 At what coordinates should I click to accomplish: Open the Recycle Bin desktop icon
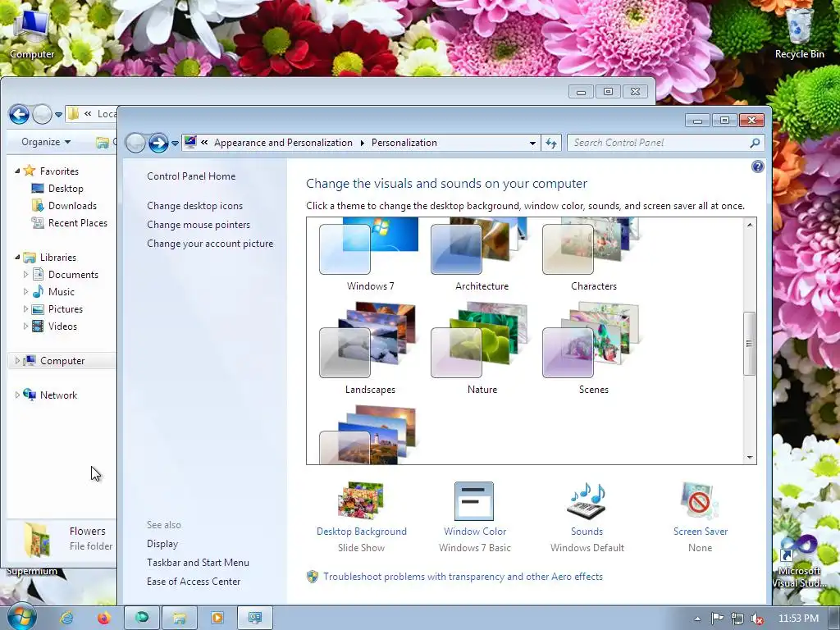pyautogui.click(x=799, y=33)
